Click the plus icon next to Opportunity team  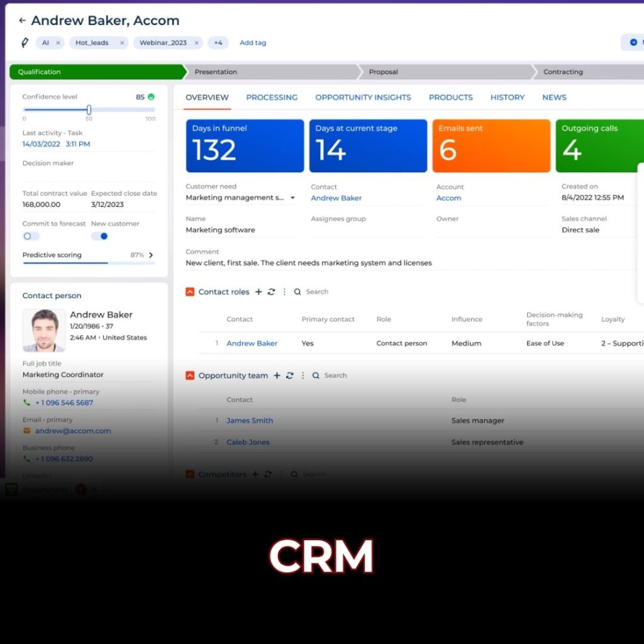(x=277, y=375)
